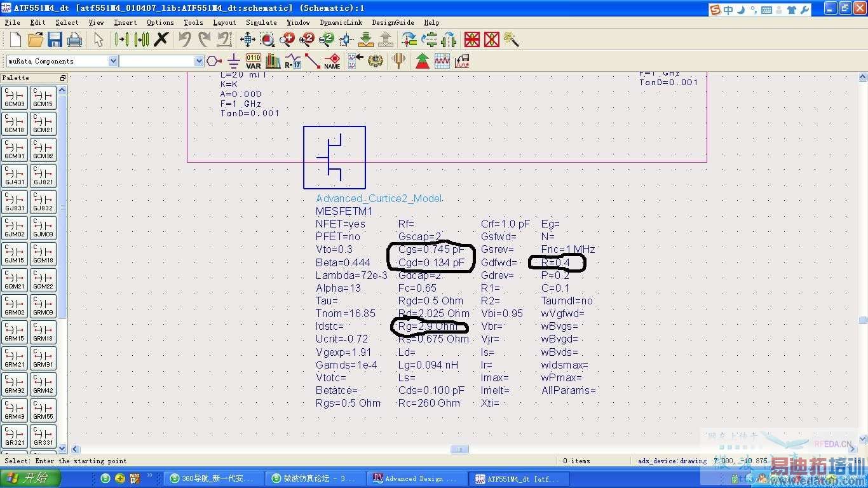This screenshot has height=488, width=868.
Task: Place the GJM02 capacitor from the palette
Action: pyautogui.click(x=15, y=228)
